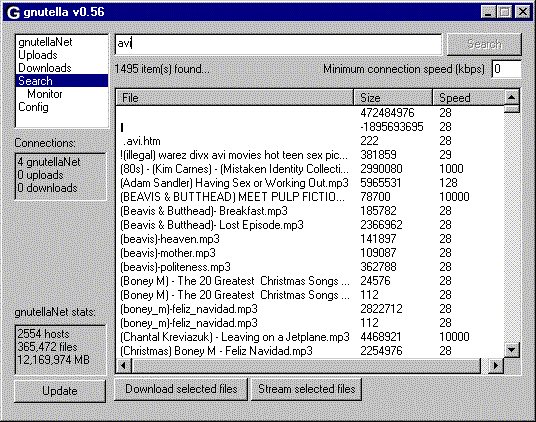Select the unnamed result sized 472484976

[310, 113]
